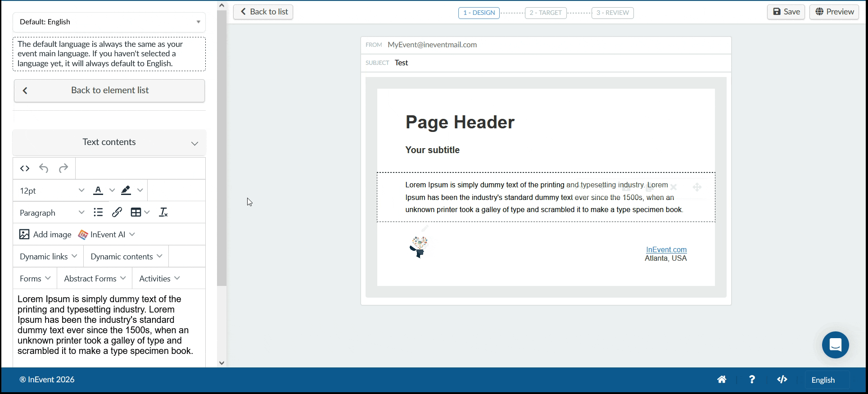Viewport: 868px width, 394px height.
Task: Click the sidebar vertical scrollbar thumb
Action: [222, 148]
